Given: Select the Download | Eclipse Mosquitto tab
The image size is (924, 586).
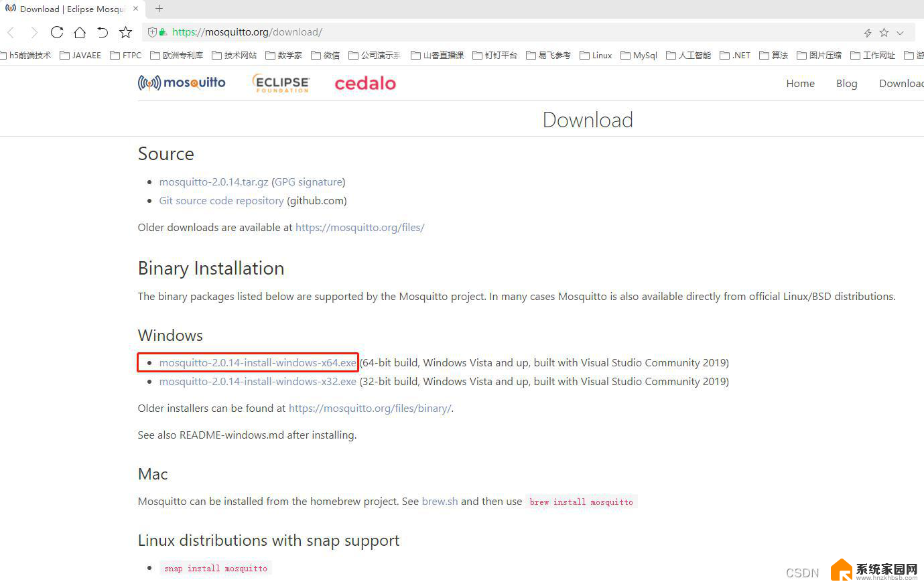Looking at the screenshot, I should (x=72, y=9).
